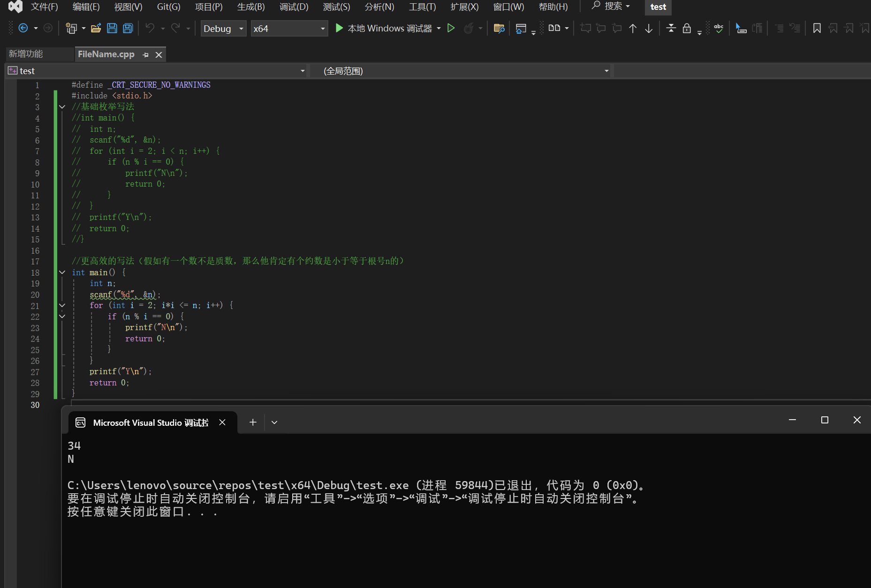Click the Save All toolbar icon
Screen dimensions: 871x588
tap(128, 29)
